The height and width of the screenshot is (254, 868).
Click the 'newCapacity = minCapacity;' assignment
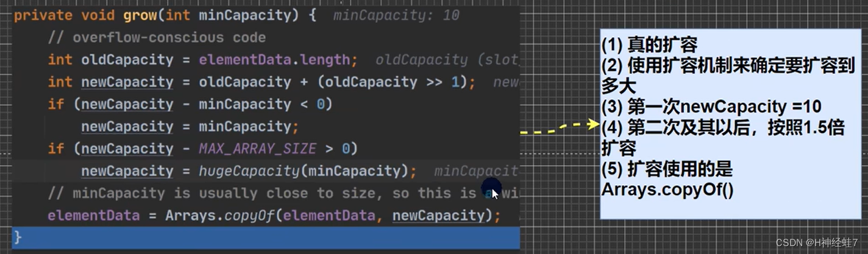(x=190, y=127)
